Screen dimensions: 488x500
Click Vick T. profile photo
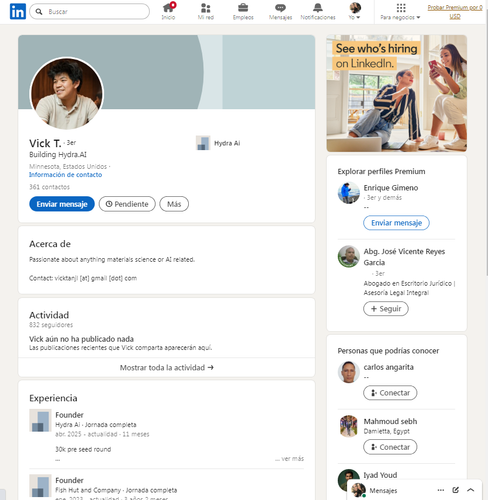tap(67, 94)
